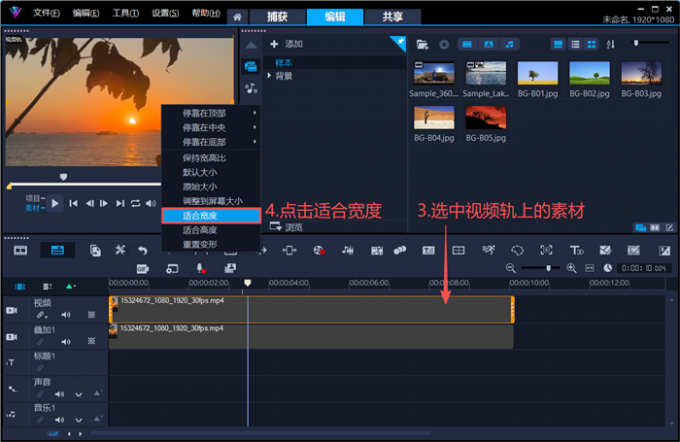Mute the 叠加1 track speaker
The image size is (680, 442).
pyautogui.click(x=66, y=342)
